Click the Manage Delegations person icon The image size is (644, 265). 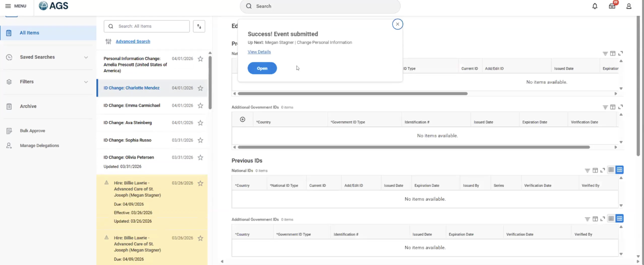click(x=9, y=146)
